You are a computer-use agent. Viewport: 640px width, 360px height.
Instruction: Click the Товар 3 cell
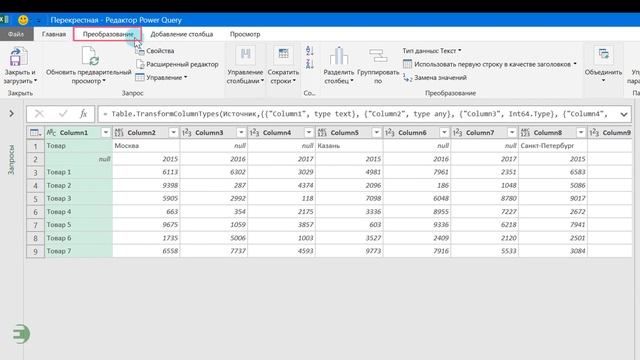pos(78,198)
